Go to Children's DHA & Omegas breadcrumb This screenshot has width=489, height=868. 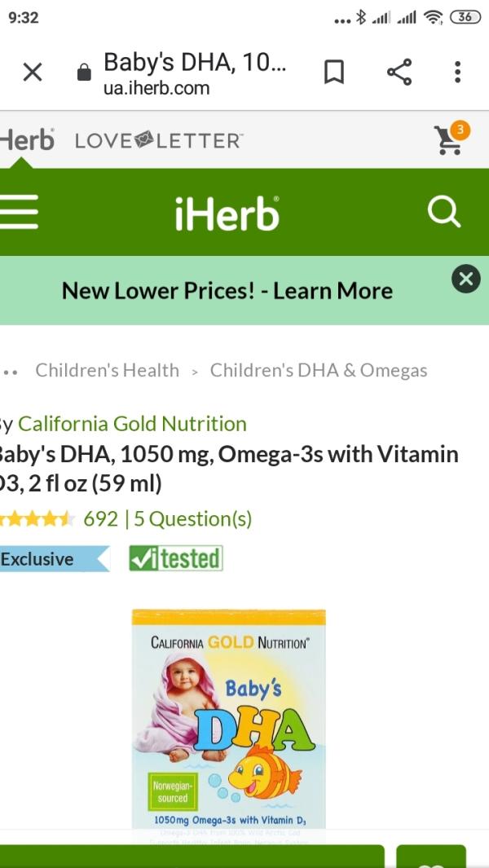click(x=319, y=370)
